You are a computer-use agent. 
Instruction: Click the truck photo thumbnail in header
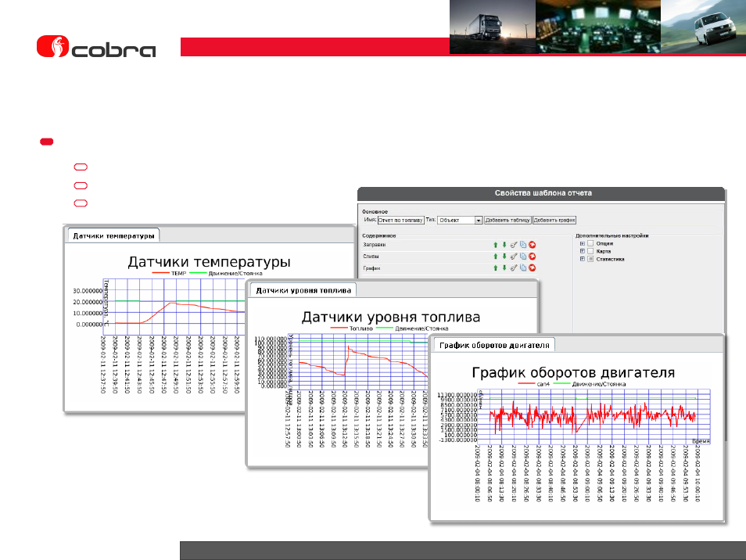click(493, 27)
